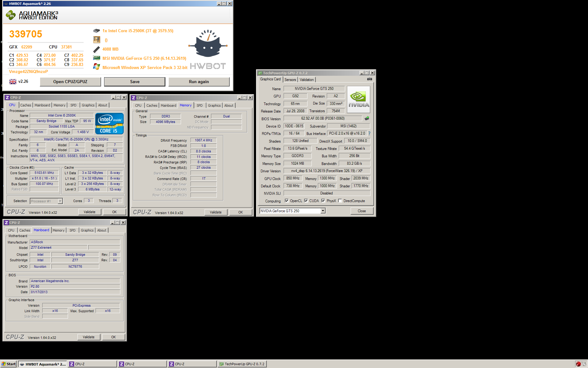The image size is (588, 368).
Task: Click the CPU-Z title icon in the memory window
Action: [x=134, y=98]
